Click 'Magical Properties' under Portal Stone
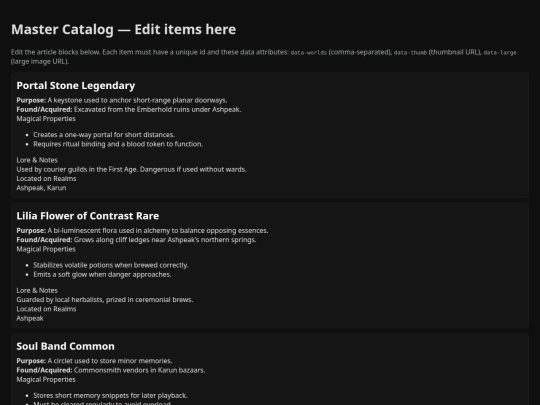Image resolution: width=540 pixels, height=405 pixels. tap(46, 119)
